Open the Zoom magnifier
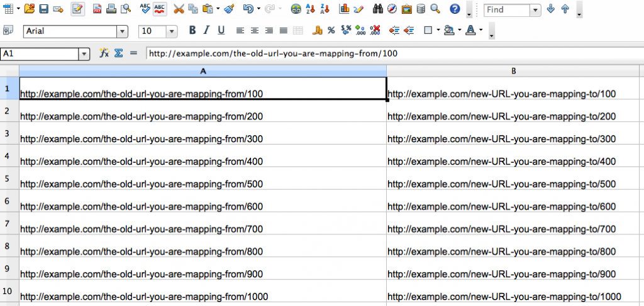The height and width of the screenshot is (306, 644). pyautogui.click(x=435, y=9)
